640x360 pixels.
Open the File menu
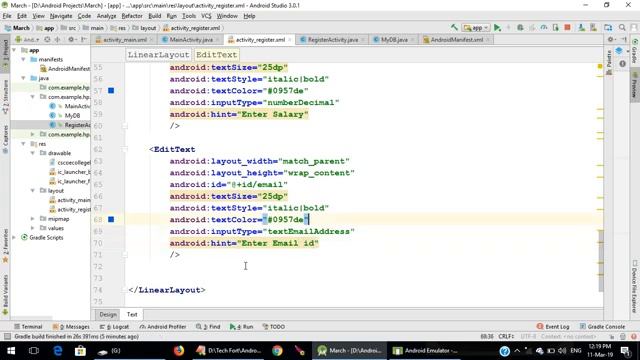tap(7, 16)
